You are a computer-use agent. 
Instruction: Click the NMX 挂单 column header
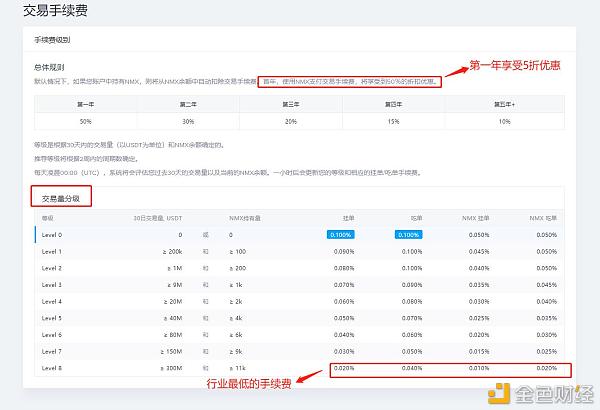tap(476, 218)
